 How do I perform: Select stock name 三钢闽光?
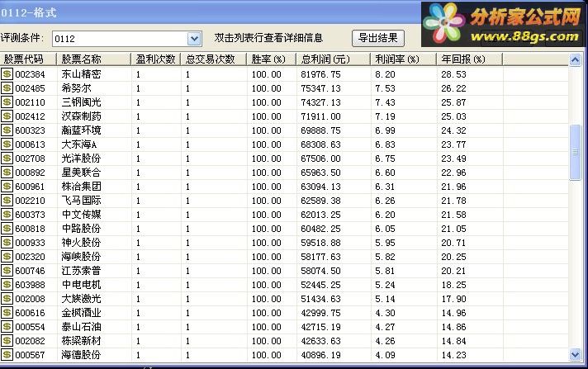(x=82, y=102)
